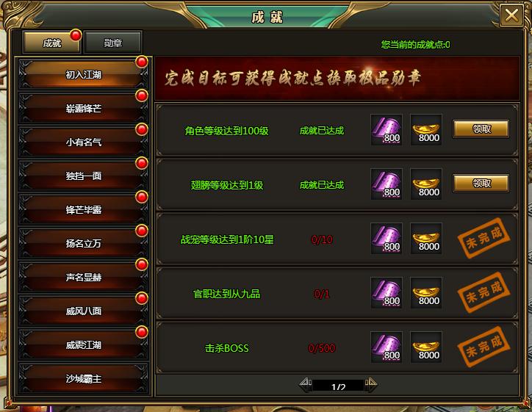
Task: Open the 崭露锋芒 achievement category
Action: [84, 108]
